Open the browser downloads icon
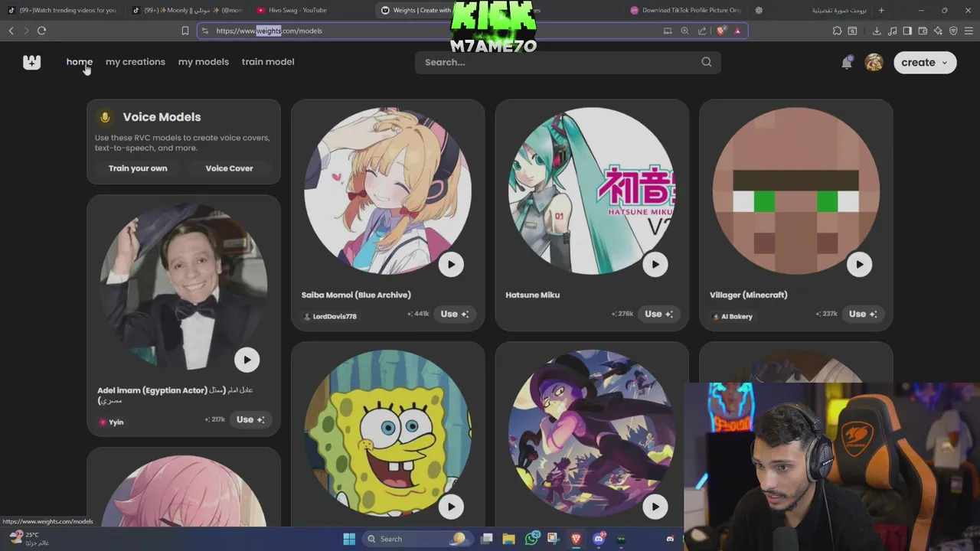This screenshot has height=551, width=980. pyautogui.click(x=877, y=31)
